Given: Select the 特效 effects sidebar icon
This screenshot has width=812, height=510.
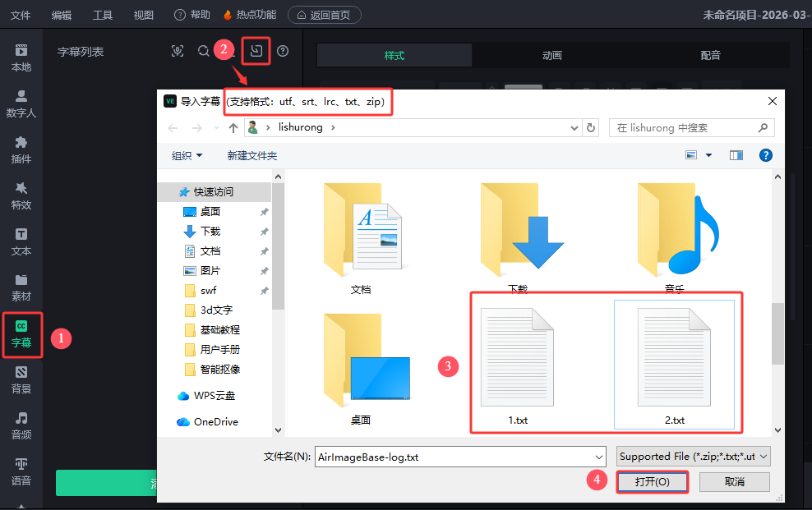Looking at the screenshot, I should pyautogui.click(x=21, y=195).
